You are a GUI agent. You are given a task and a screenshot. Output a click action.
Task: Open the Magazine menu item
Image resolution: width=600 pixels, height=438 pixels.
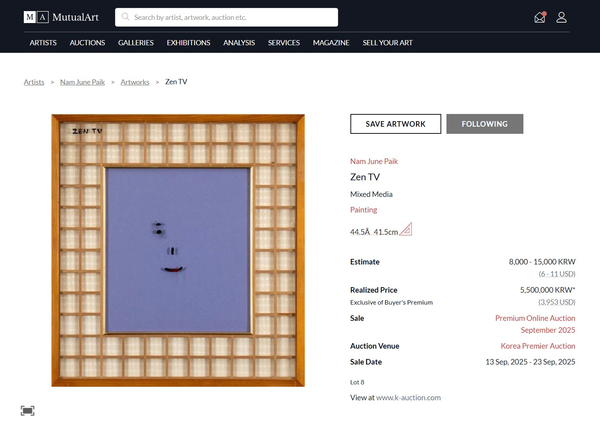[x=330, y=43]
